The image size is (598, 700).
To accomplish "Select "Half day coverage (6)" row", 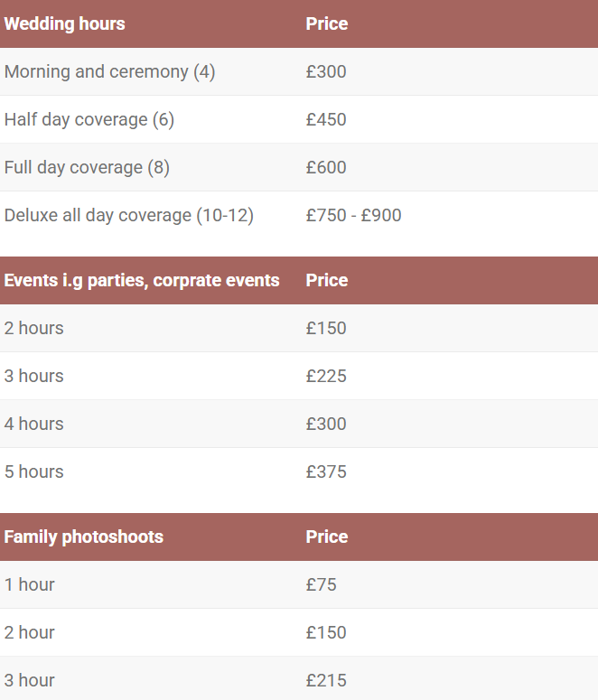I will point(89,119).
